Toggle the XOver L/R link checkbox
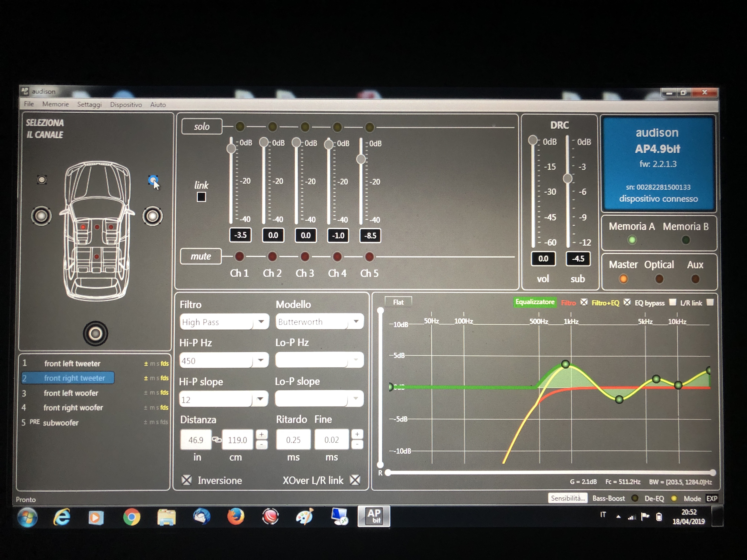 tap(355, 480)
